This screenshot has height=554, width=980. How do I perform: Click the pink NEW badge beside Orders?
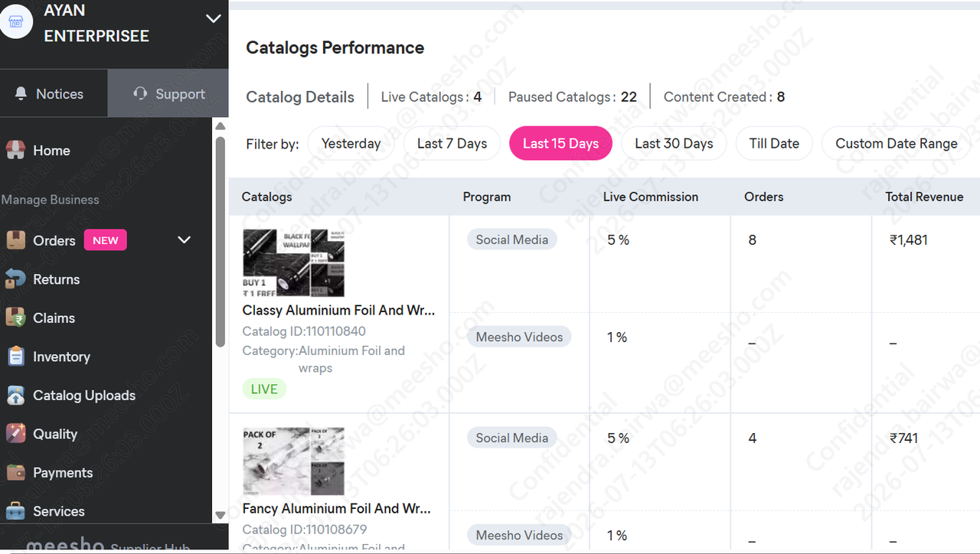coord(106,240)
